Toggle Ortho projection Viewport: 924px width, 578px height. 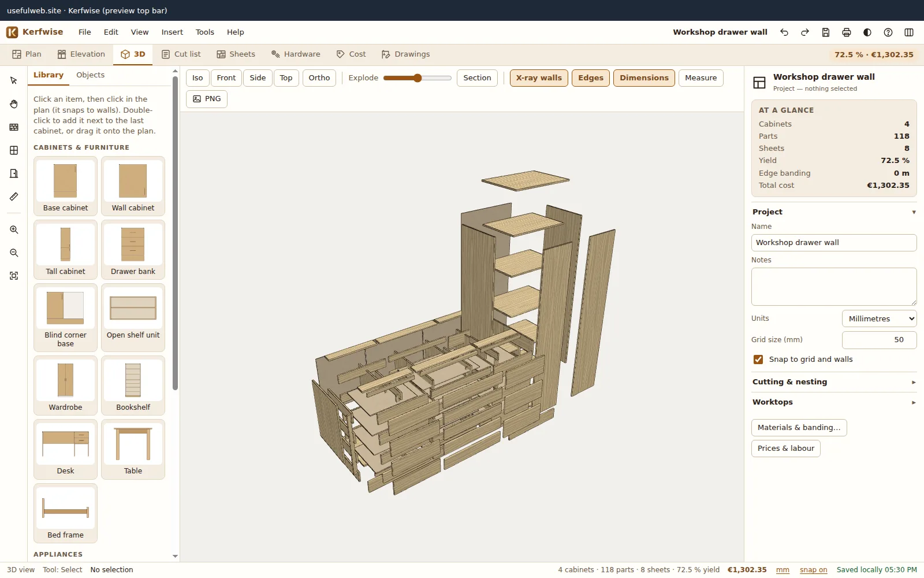tap(319, 78)
